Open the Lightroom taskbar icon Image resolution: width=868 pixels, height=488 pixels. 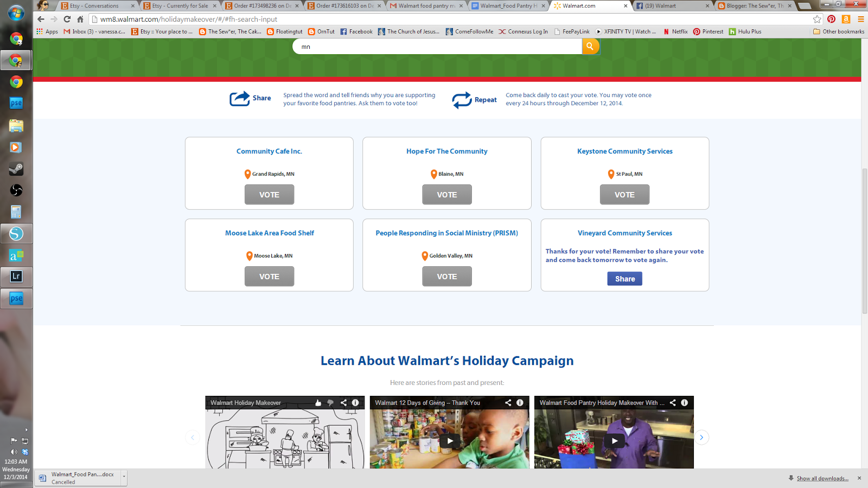coord(16,277)
